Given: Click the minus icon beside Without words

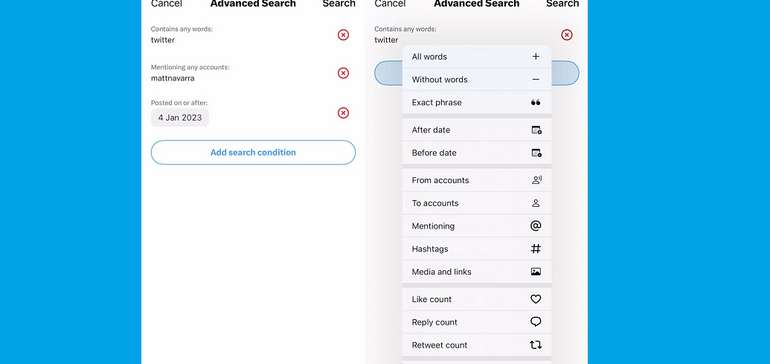Looking at the screenshot, I should pyautogui.click(x=536, y=80).
